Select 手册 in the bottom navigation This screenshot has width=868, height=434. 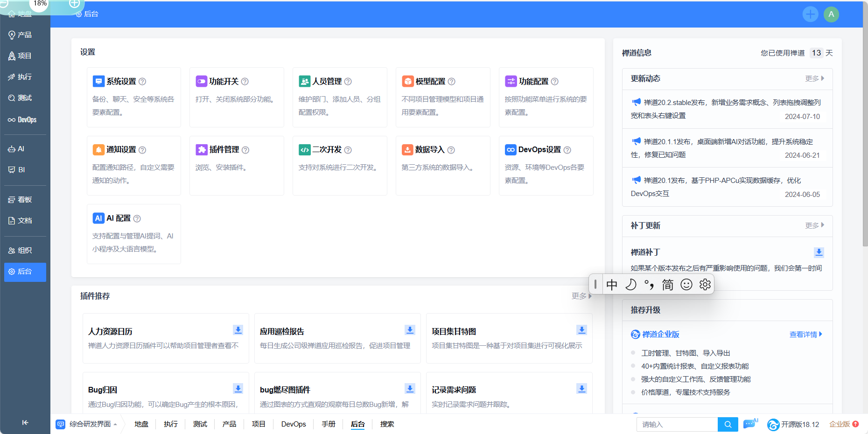(329, 424)
